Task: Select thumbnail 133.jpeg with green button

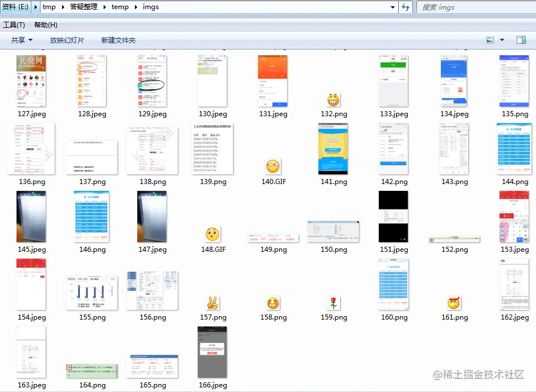Action: [394, 81]
